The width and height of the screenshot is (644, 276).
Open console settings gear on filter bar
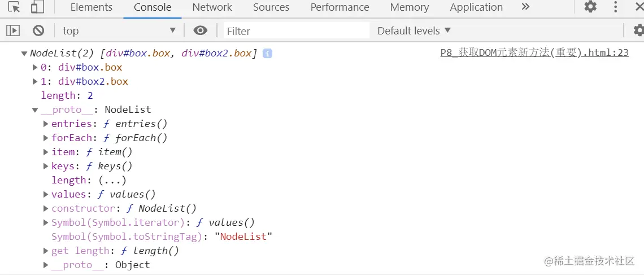(x=638, y=30)
